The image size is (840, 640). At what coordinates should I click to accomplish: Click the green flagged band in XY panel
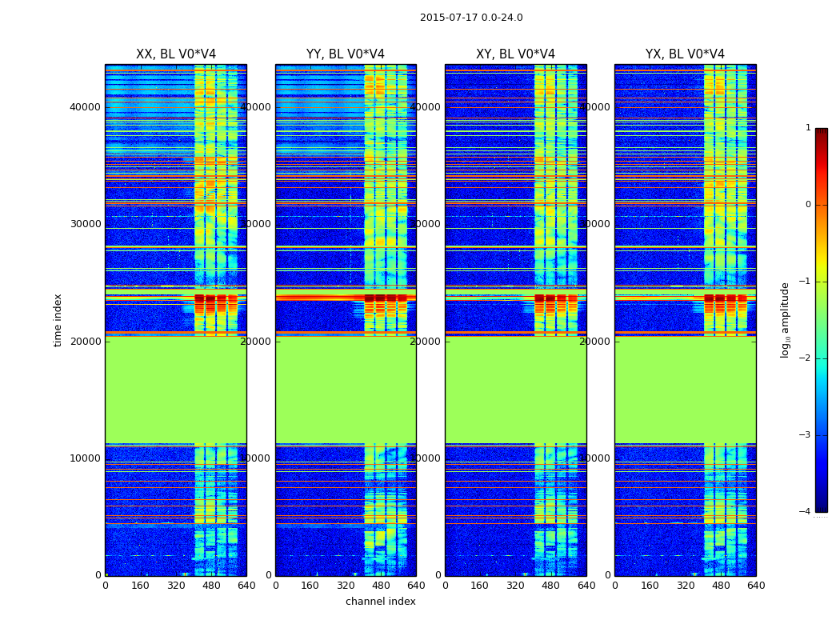click(516, 390)
